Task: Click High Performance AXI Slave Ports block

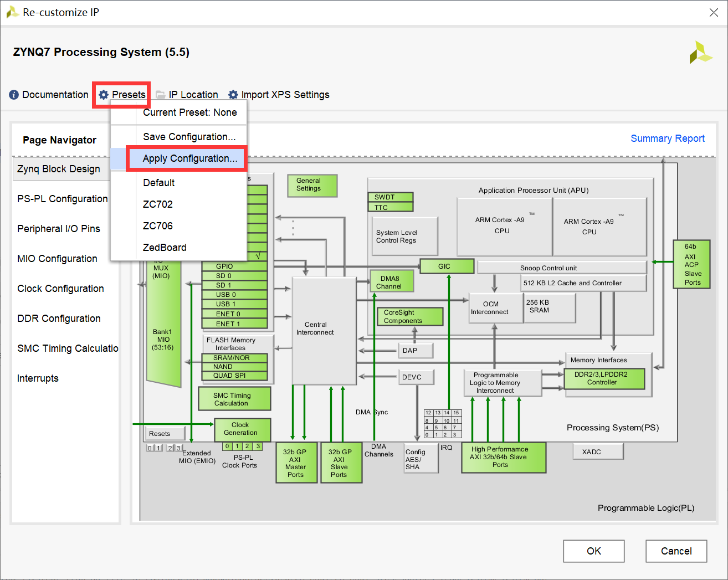Action: click(x=504, y=457)
